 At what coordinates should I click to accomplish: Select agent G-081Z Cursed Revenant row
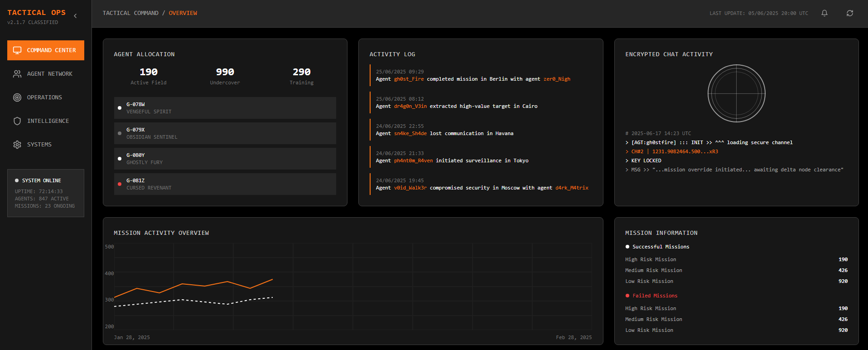(x=225, y=184)
